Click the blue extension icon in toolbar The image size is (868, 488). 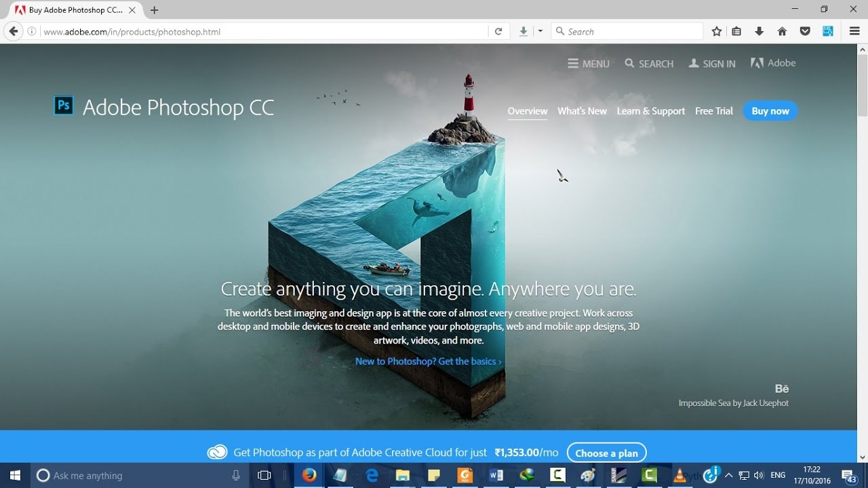828,31
